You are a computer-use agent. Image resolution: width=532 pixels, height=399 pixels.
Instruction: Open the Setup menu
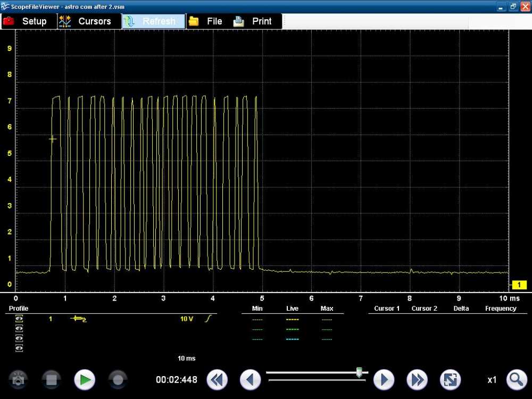[26, 21]
